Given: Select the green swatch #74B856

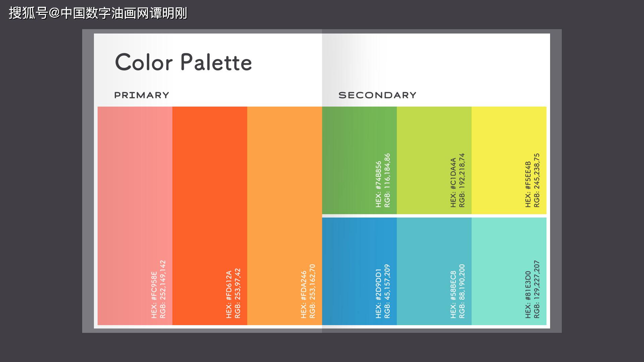Looking at the screenshot, I should coord(359,160).
